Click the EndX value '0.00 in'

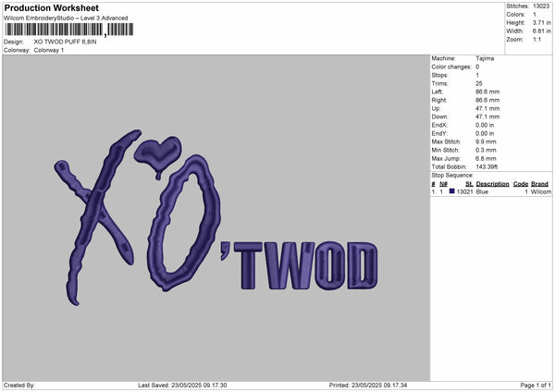(485, 125)
